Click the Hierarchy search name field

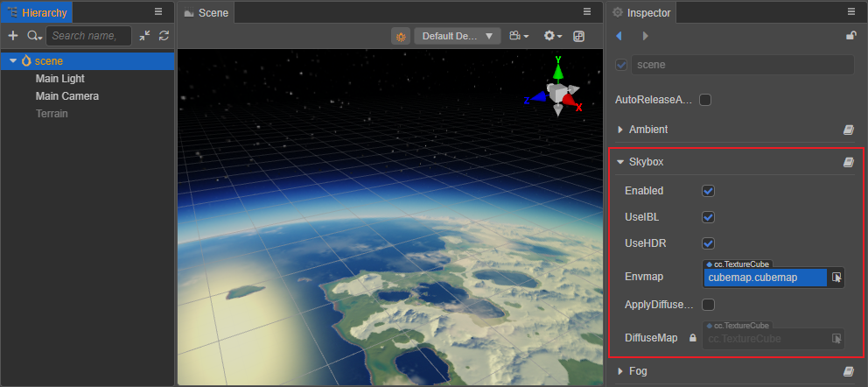pos(88,36)
